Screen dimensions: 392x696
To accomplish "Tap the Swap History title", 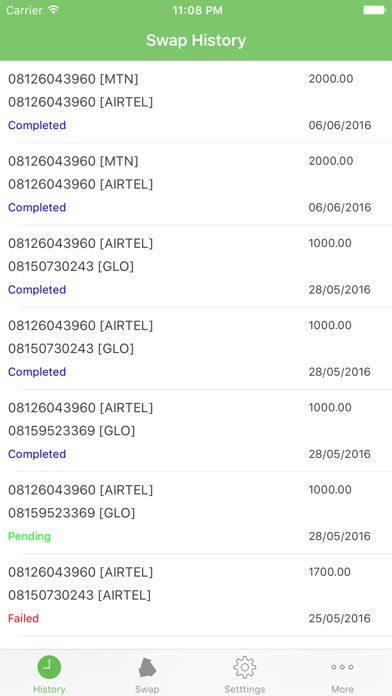I will pyautogui.click(x=196, y=40).
